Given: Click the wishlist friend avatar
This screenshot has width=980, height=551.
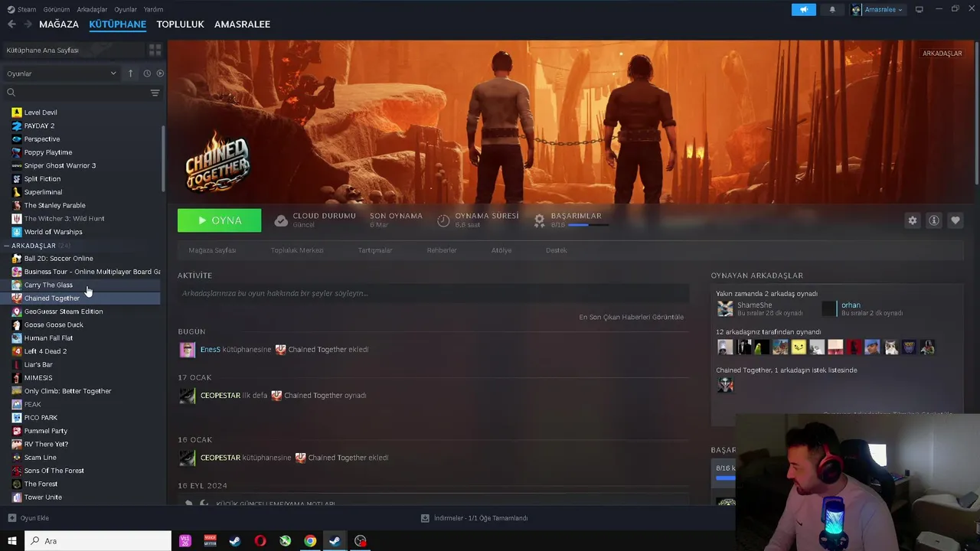Looking at the screenshot, I should (725, 385).
